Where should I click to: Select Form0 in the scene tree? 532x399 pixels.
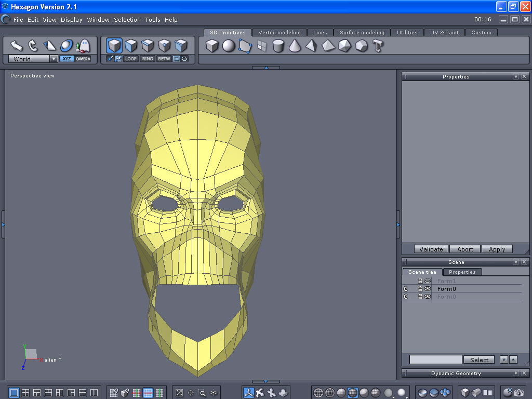446,289
